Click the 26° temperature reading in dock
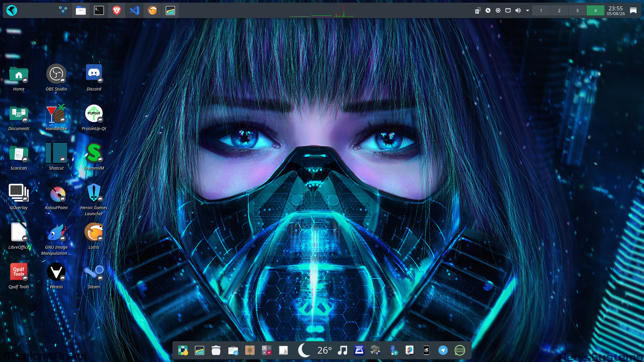The height and width of the screenshot is (362, 644). tap(325, 350)
